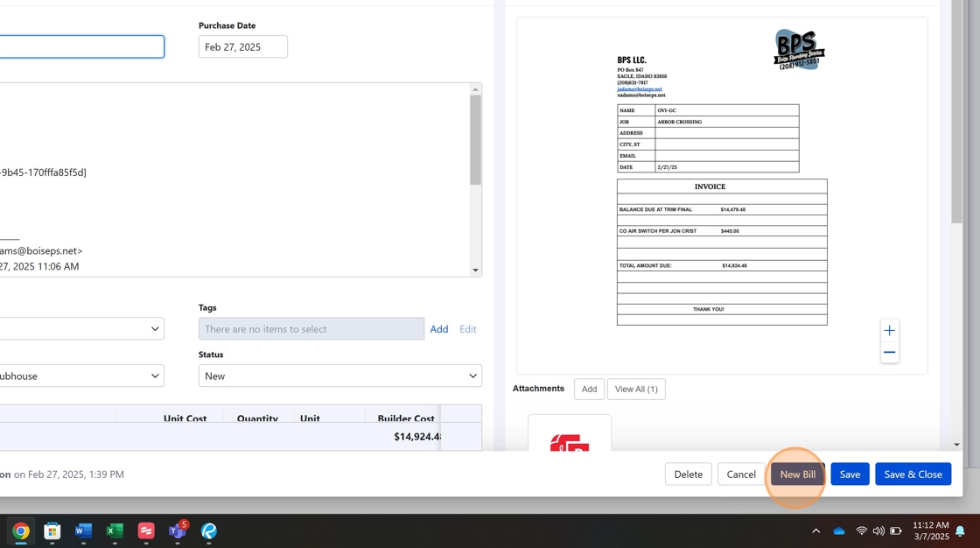Click the Save button
Image resolution: width=980 pixels, height=548 pixels.
pos(850,474)
